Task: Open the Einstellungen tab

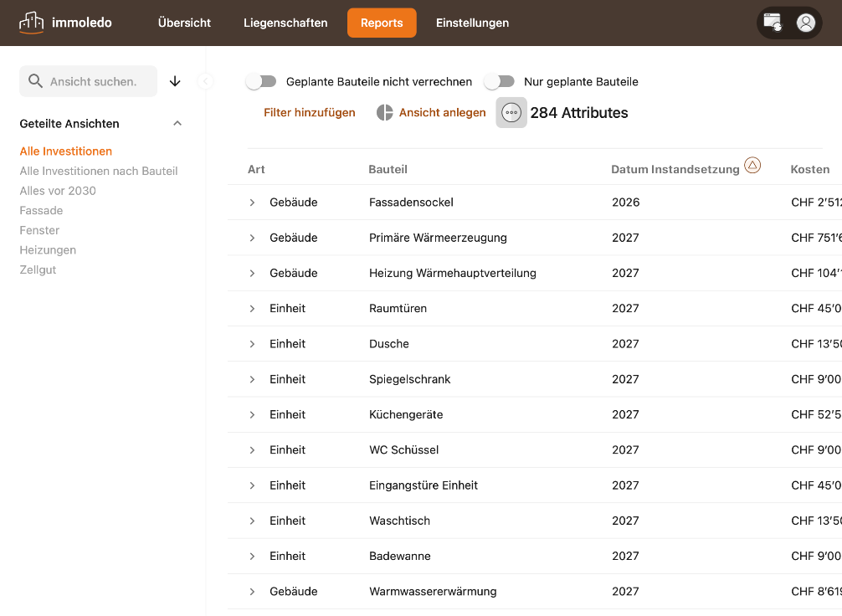Action: click(472, 23)
